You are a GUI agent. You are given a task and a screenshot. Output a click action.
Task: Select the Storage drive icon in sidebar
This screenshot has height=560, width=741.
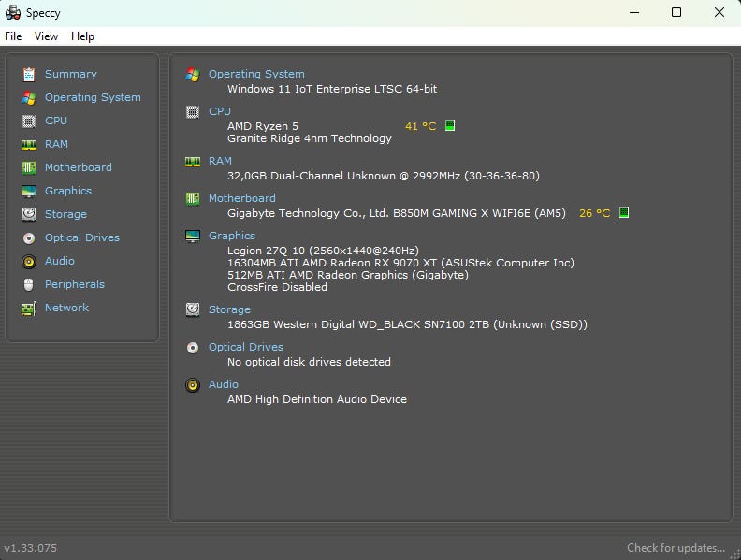coord(28,214)
